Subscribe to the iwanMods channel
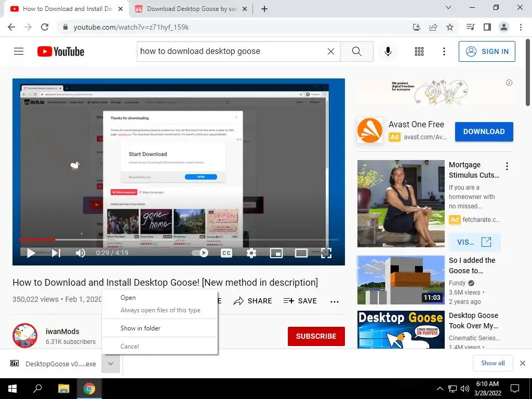 coord(316,336)
